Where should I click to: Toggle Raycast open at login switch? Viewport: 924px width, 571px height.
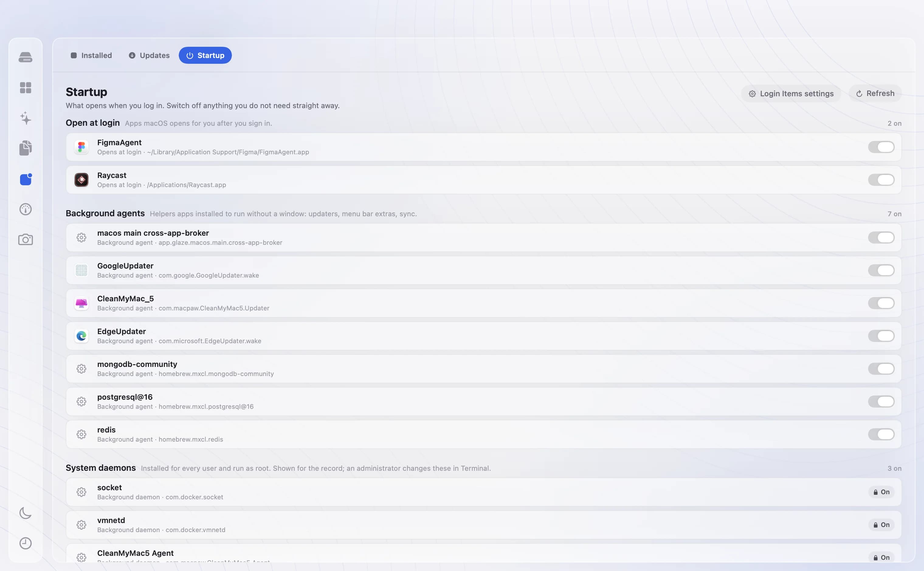tap(881, 180)
